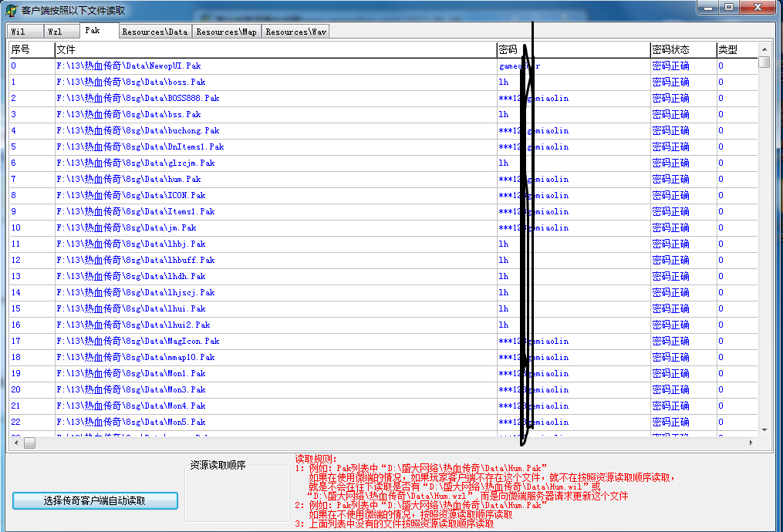
Task: Click the vertical scrollbar down arrow
Action: [764, 429]
